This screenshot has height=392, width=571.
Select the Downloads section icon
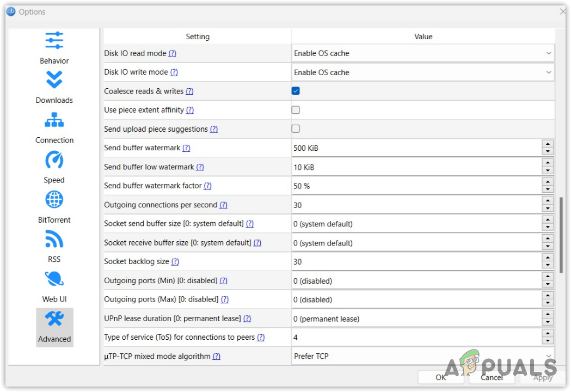pos(54,80)
